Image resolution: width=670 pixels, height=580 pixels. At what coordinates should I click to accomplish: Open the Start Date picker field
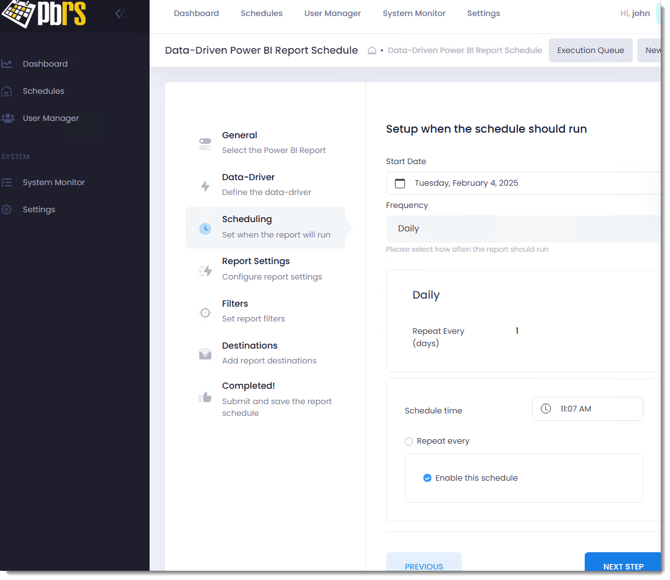click(x=523, y=183)
